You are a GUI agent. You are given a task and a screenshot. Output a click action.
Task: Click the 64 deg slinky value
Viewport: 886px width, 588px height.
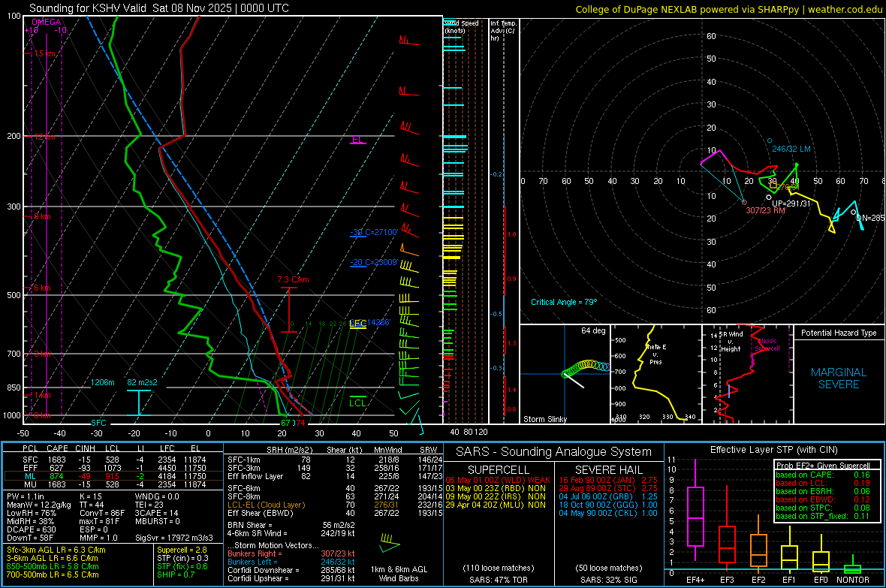click(x=592, y=330)
